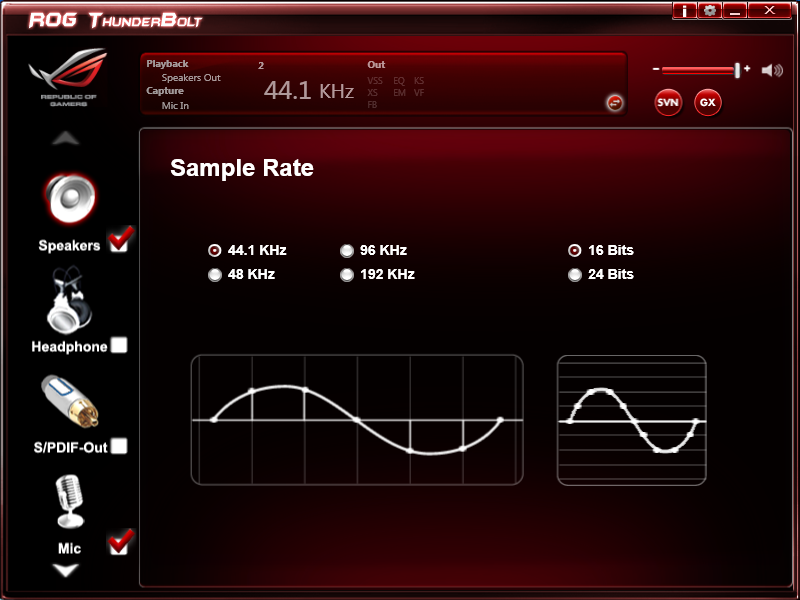Uncheck the Speakers checkbox
The image size is (800, 600).
(120, 239)
